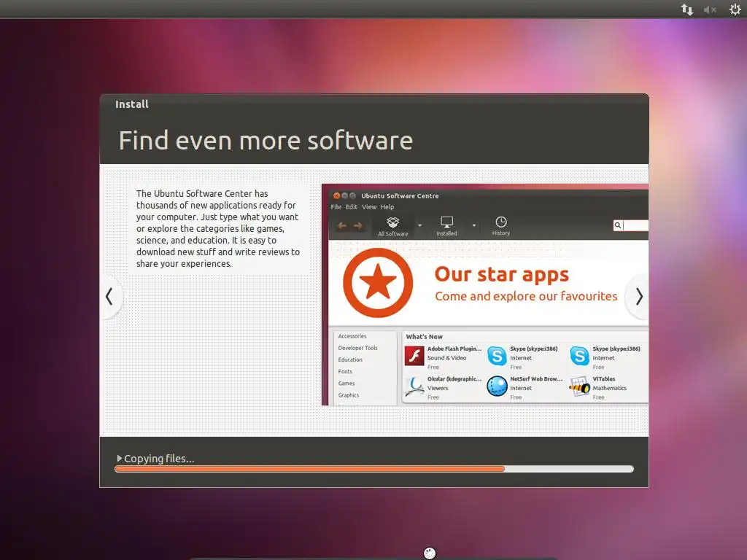Click the NetSurf Web Browser icon
Screen dimensions: 747x560
(497, 386)
